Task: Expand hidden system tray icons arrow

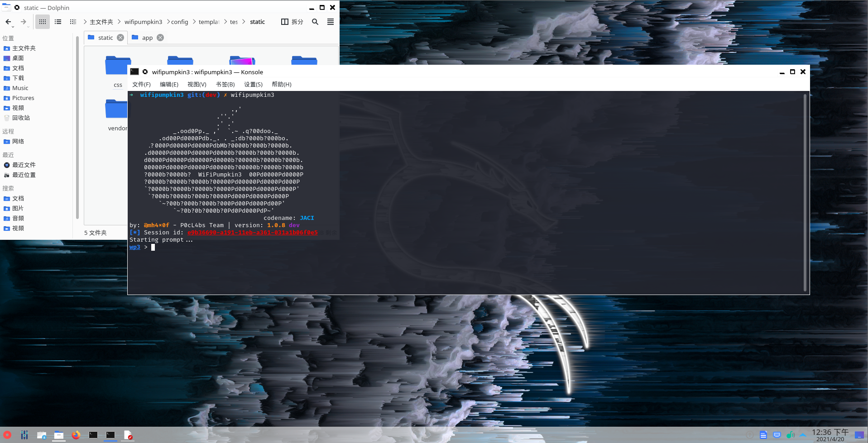Action: (x=803, y=435)
